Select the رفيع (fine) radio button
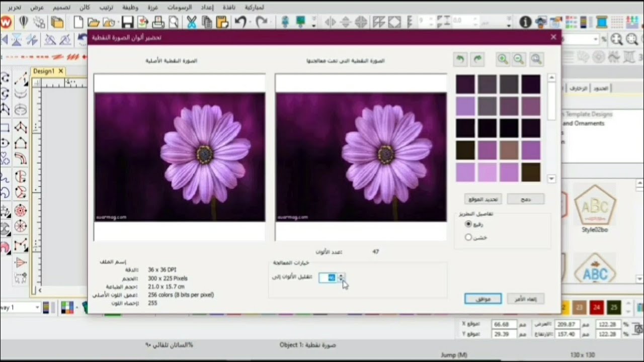This screenshot has width=644, height=362. tap(468, 224)
